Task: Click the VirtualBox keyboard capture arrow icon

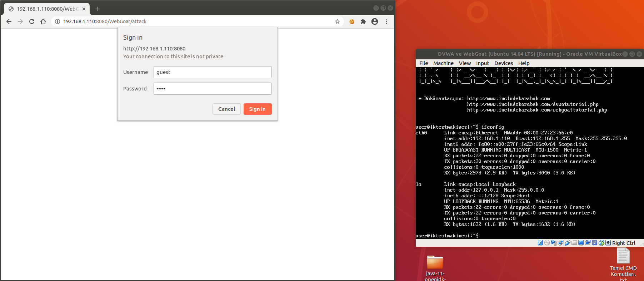Action: click(x=608, y=243)
